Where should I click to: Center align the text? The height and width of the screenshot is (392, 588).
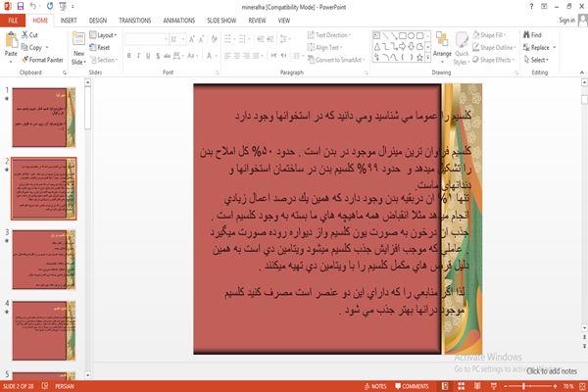pyautogui.click(x=237, y=56)
